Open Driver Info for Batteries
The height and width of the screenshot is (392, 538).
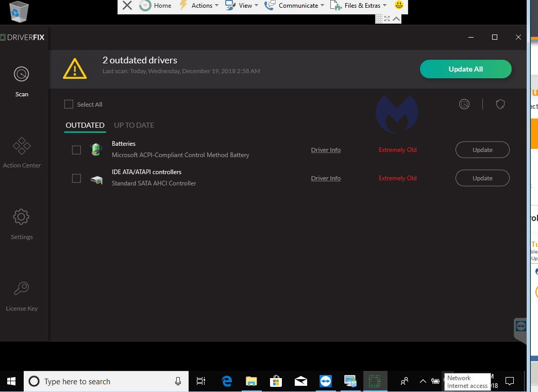pyautogui.click(x=326, y=150)
